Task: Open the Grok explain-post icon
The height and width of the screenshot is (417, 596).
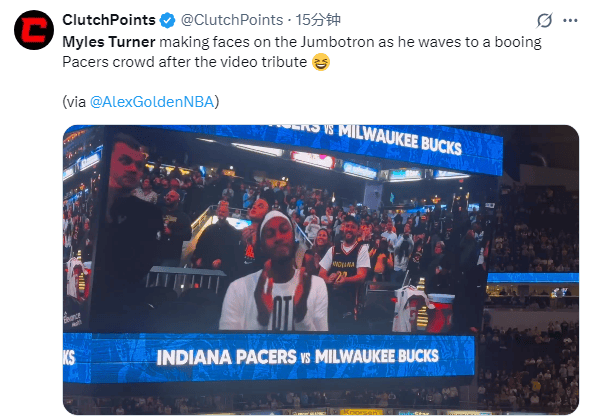Action: (x=544, y=20)
